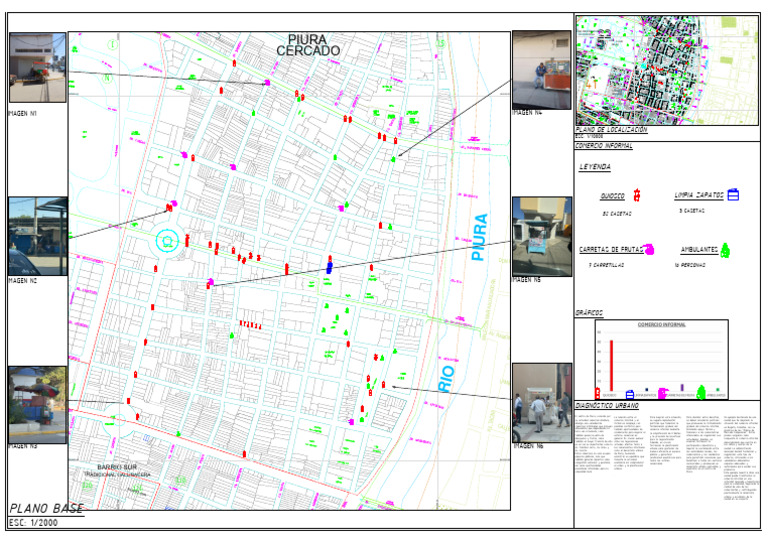Click the green circled N marker on the map
768x542 pixels.
(107, 77)
